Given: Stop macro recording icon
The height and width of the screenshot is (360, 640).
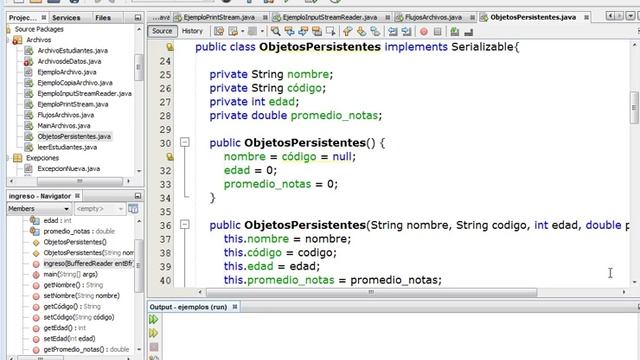Looking at the screenshot, I should pyautogui.click(x=438, y=31).
